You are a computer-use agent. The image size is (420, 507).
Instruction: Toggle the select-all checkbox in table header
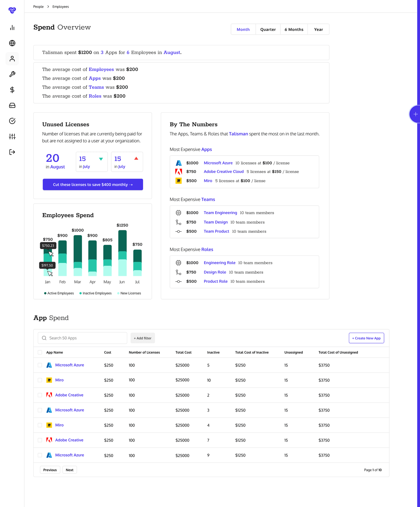[x=40, y=352]
